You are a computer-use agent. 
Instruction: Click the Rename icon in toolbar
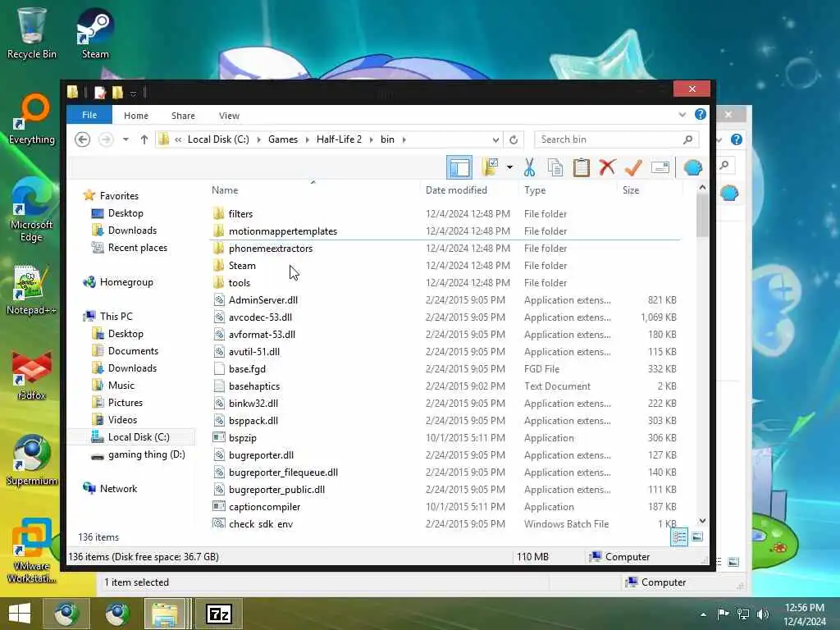pyautogui.click(x=660, y=167)
